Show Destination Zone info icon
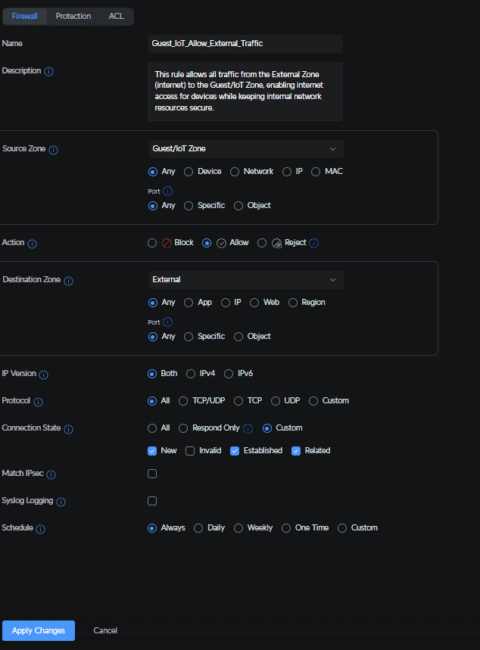 68,281
